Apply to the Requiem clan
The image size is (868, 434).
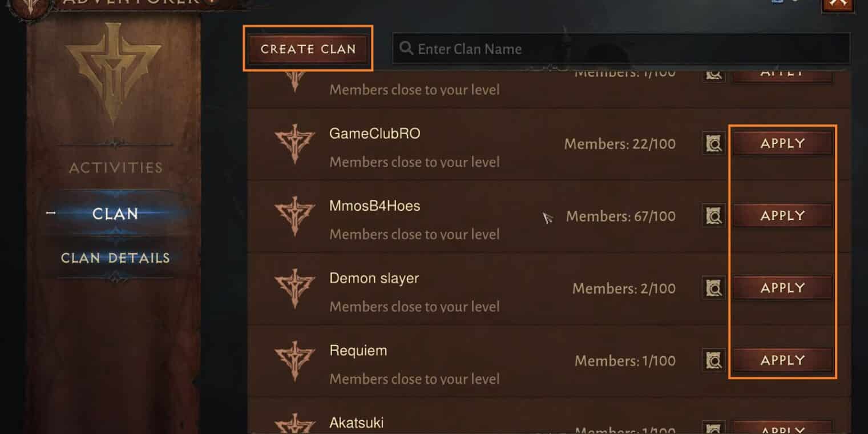[x=782, y=360]
